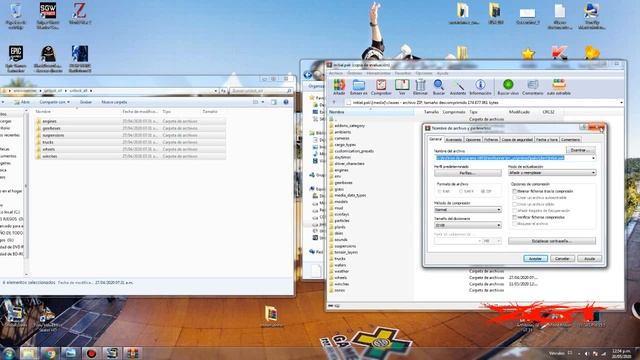The image size is (640, 360).
Task: Select the RAR4 format radio button
Action: pos(461,191)
